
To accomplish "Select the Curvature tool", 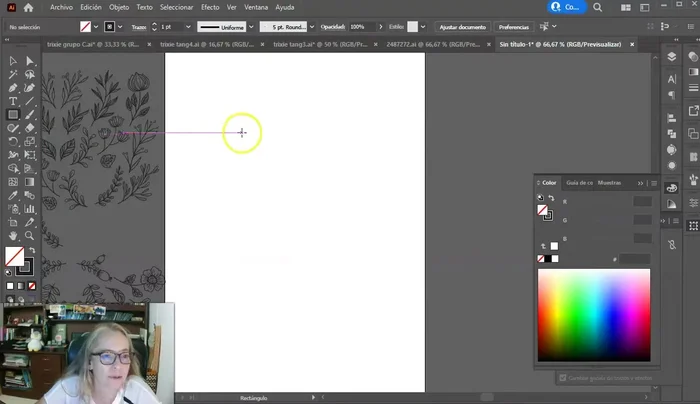I will click(x=29, y=88).
